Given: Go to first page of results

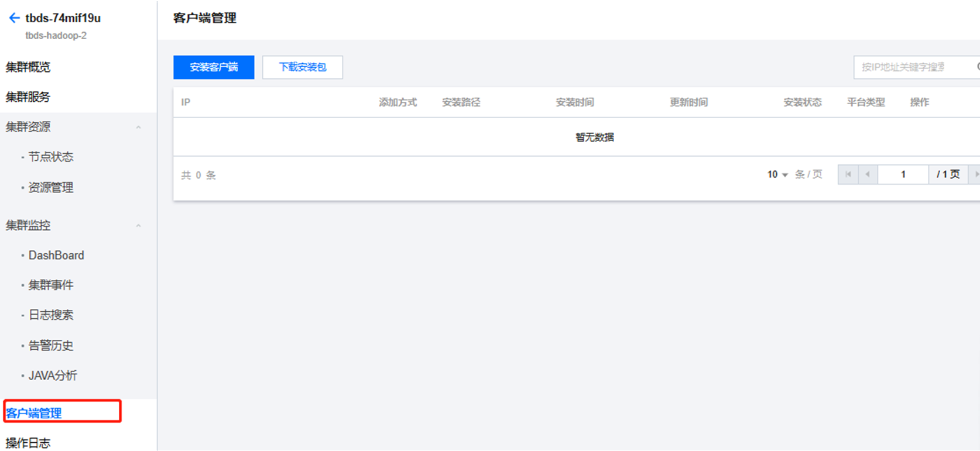Looking at the screenshot, I should 848,174.
